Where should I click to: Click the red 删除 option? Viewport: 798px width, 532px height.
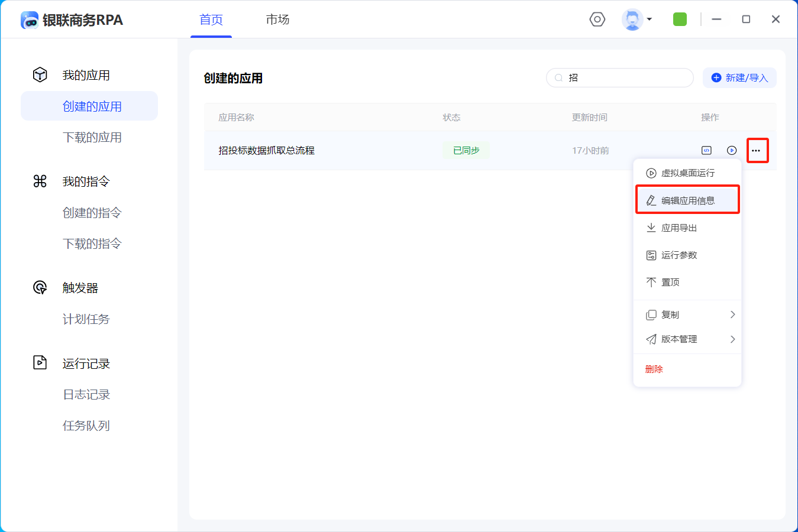pyautogui.click(x=654, y=369)
